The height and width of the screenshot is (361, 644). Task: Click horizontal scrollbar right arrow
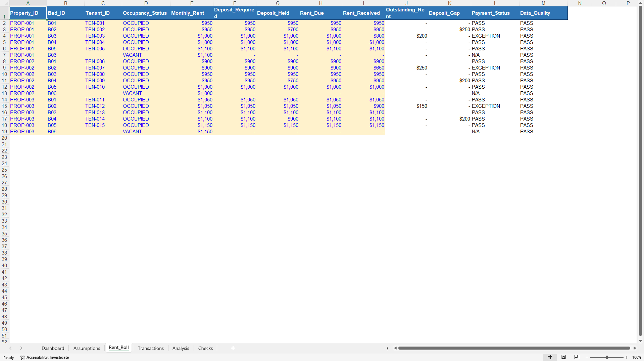click(635, 348)
